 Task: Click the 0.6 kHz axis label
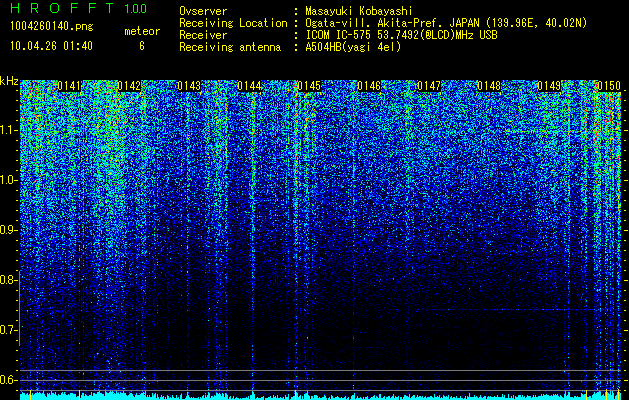click(x=8, y=380)
